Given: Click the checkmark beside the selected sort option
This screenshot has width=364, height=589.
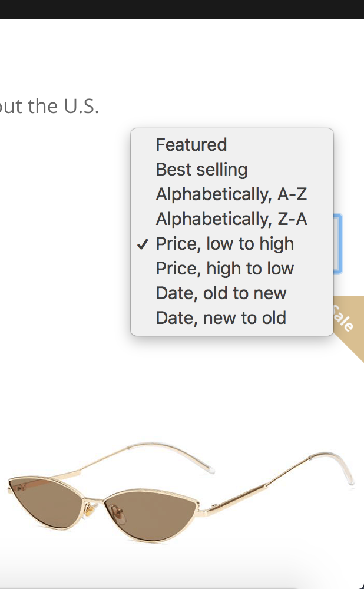Looking at the screenshot, I should point(142,244).
